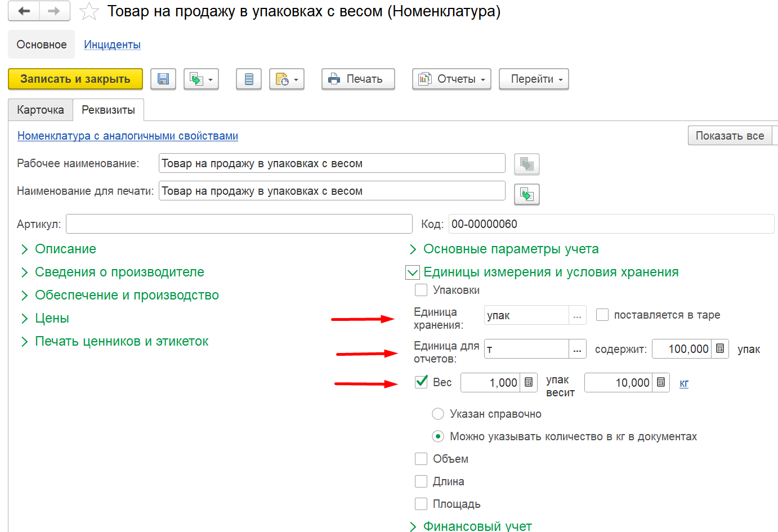Open the folder-with-clock icon dropdown
778x532 pixels.
(x=287, y=79)
